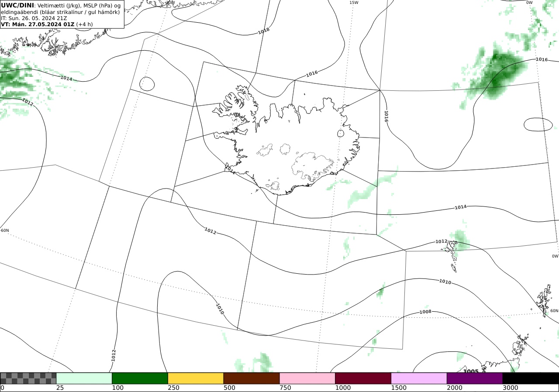
Task: Click the legend value 3000
Action: (510, 388)
